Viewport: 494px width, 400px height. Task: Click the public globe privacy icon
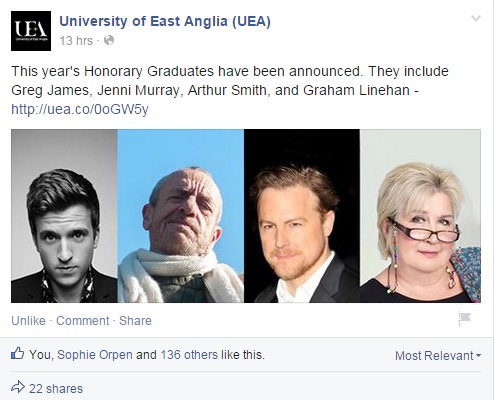pyautogui.click(x=109, y=40)
